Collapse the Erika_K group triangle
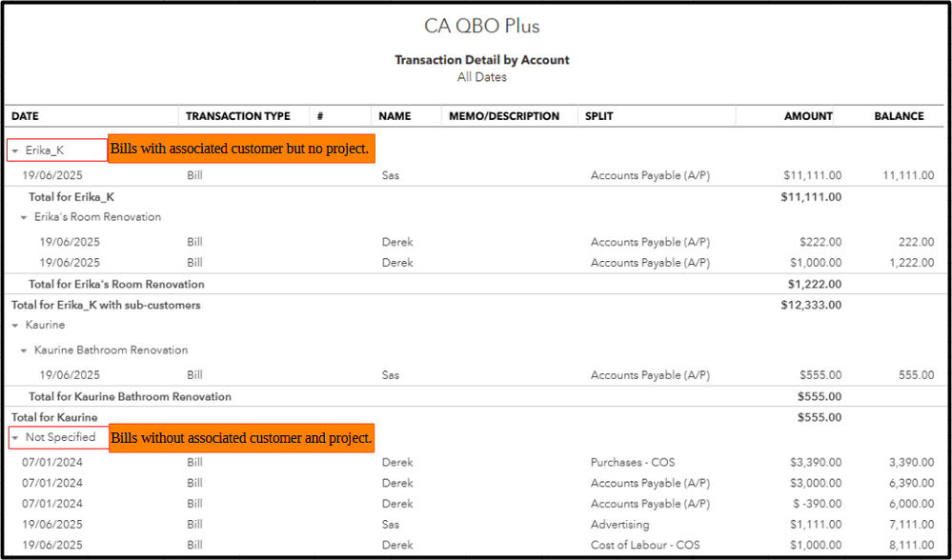 coord(16,150)
